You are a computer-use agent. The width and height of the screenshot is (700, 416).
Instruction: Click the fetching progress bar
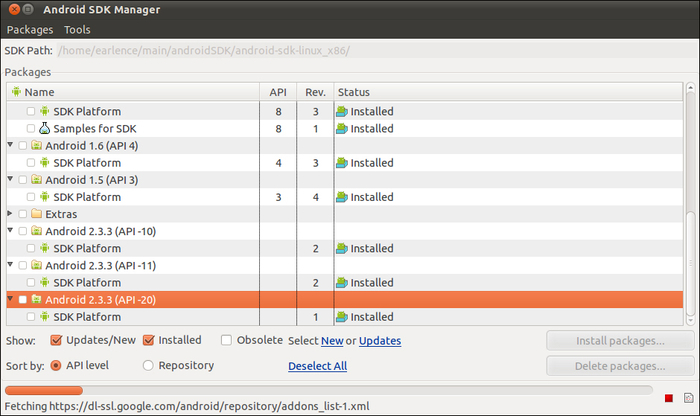[x=329, y=391]
